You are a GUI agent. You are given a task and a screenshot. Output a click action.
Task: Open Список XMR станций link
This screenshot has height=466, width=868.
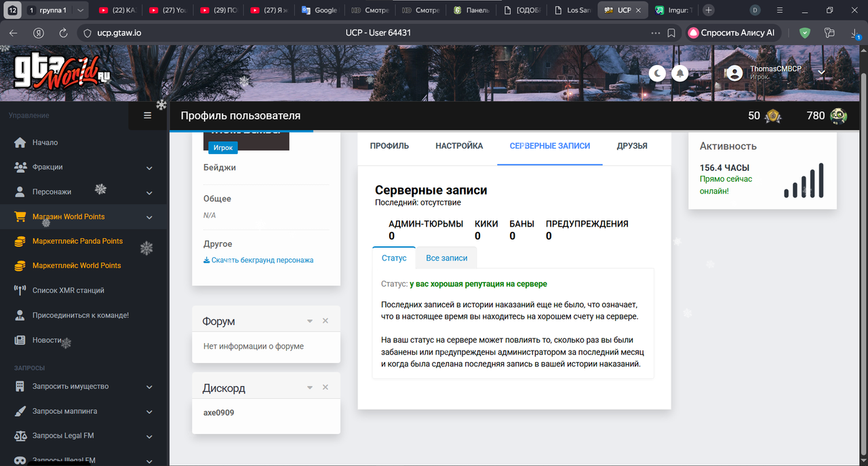point(68,290)
